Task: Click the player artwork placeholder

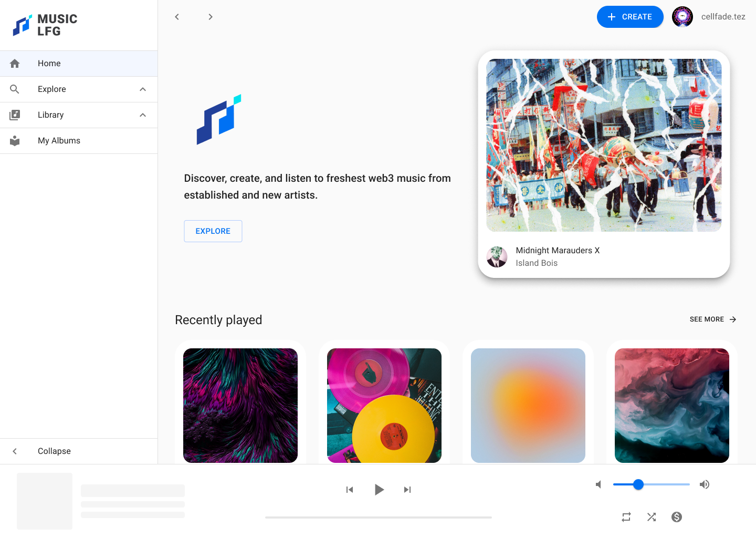Action: click(45, 501)
